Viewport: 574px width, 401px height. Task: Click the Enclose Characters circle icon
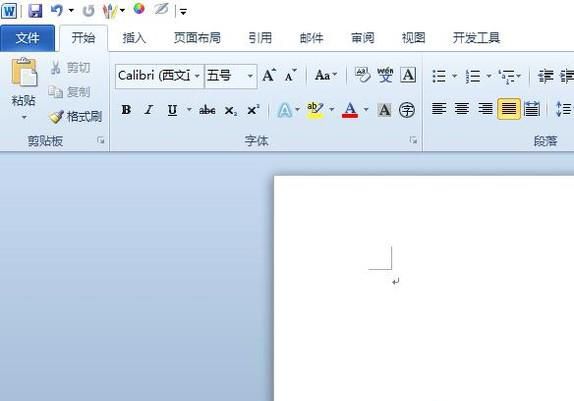(406, 110)
